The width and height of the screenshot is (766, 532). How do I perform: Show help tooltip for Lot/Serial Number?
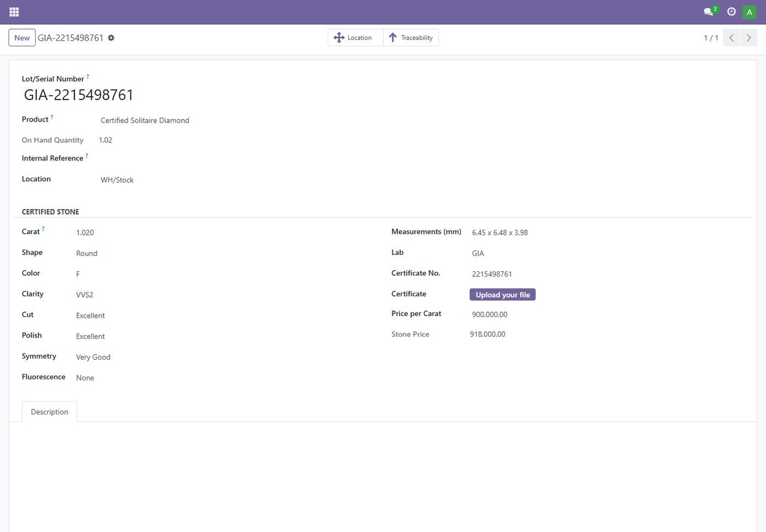point(88,77)
